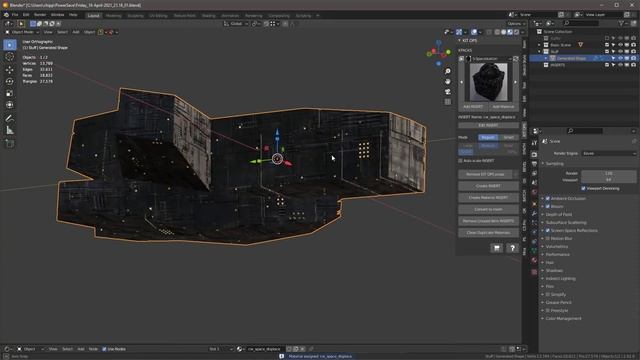This screenshot has height=360, width=640.
Task: Toggle Use Nodes checkbox
Action: 104,349
